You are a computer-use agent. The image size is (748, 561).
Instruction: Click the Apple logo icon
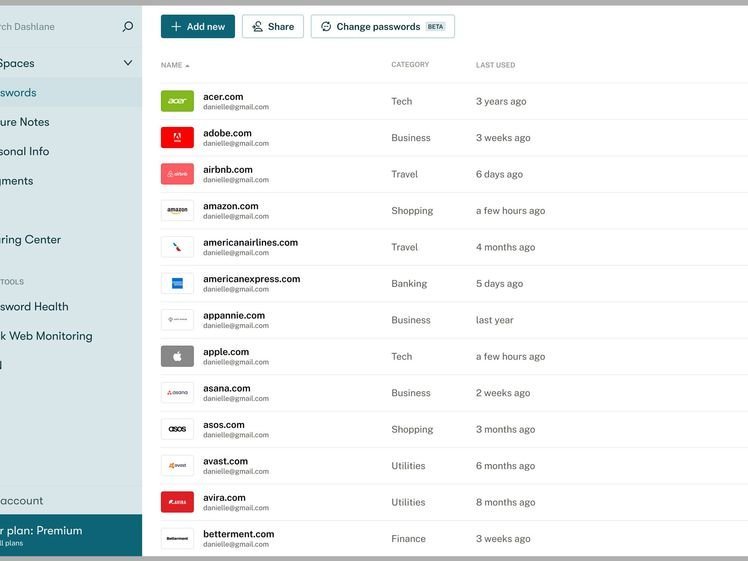(177, 356)
